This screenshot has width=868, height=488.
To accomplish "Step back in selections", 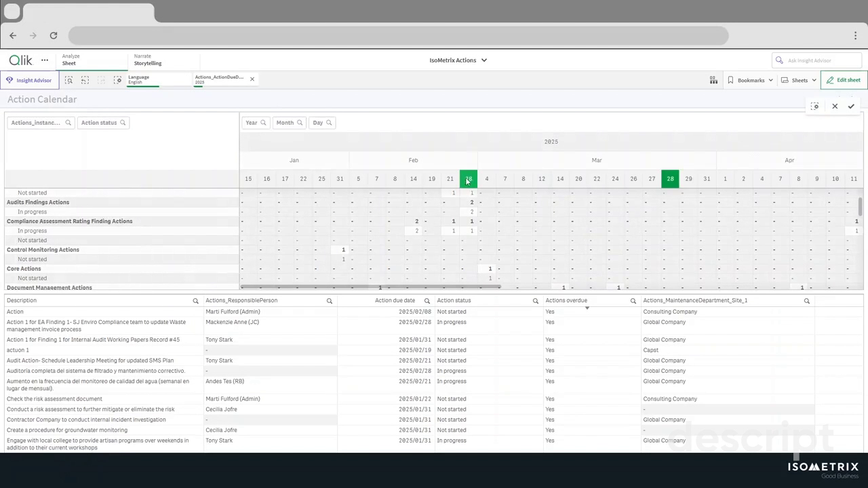I will coord(85,80).
